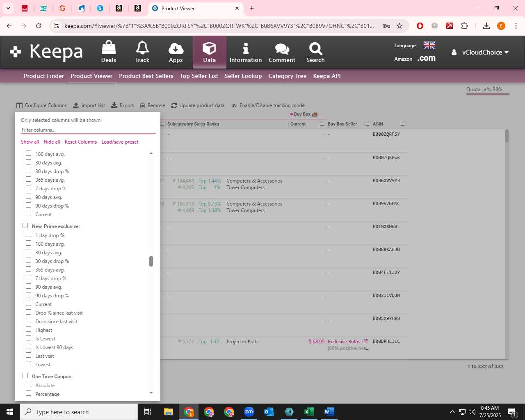
Task: Open File Explorer from the taskbar
Action: pyautogui.click(x=168, y=412)
